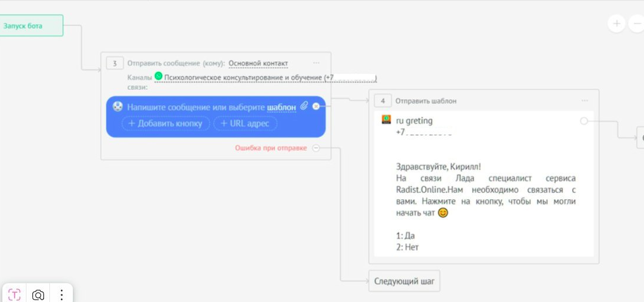Image resolution: width=644 pixels, height=302 pixels.
Task: Open step 4 three-dot options menu
Action: [585, 101]
